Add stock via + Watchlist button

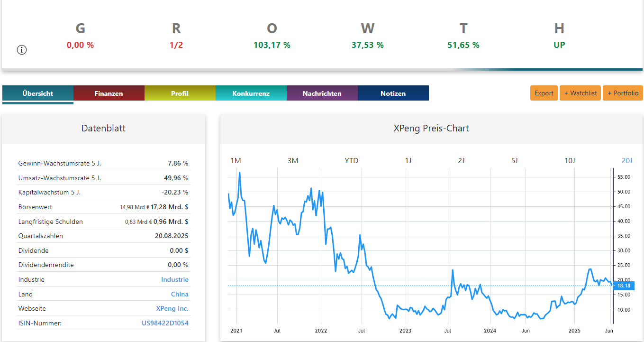(581, 93)
